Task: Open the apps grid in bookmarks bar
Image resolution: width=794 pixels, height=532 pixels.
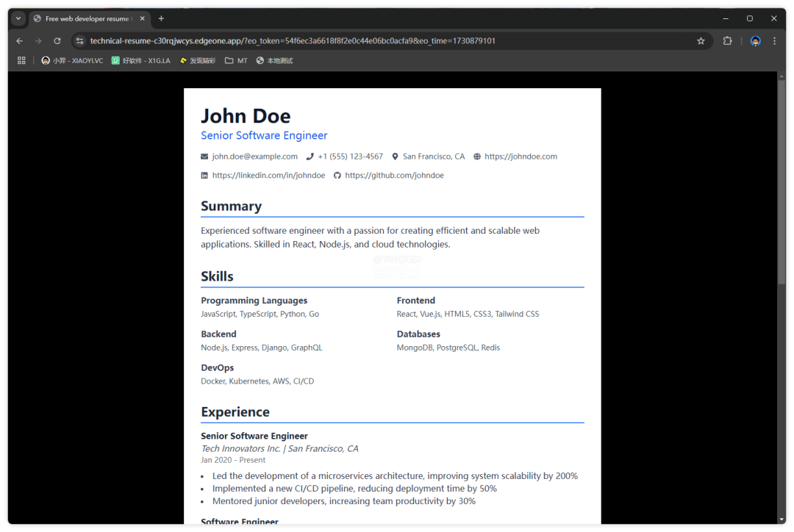Action: (21, 61)
